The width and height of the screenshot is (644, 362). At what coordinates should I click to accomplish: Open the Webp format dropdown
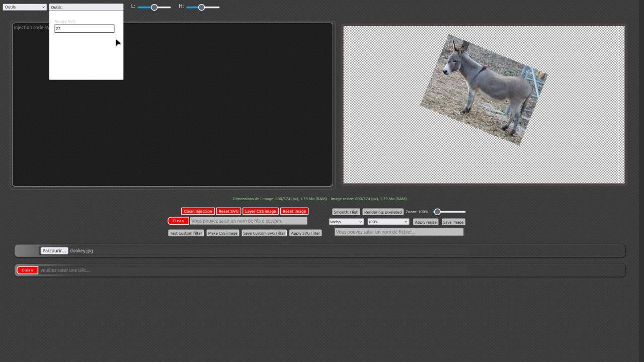346,222
